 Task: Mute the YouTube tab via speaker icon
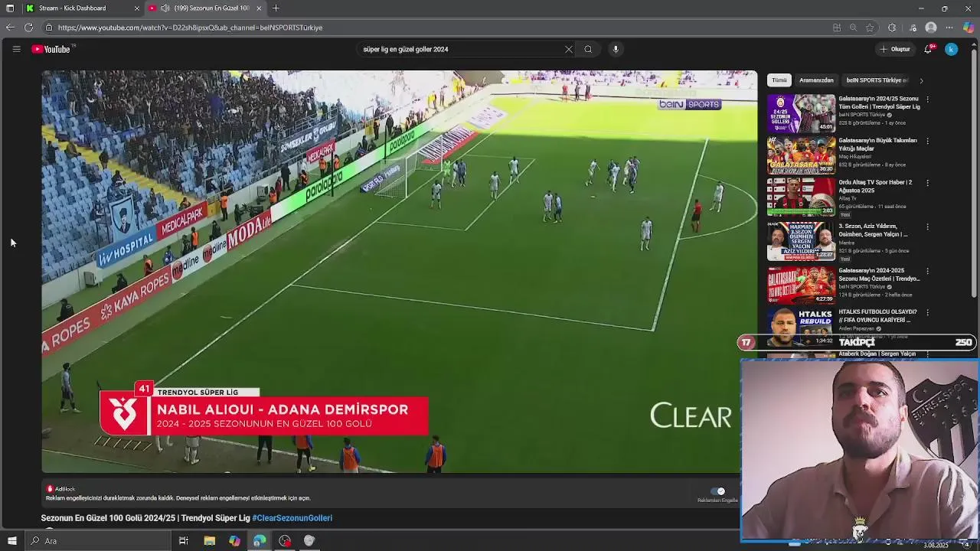(x=165, y=8)
